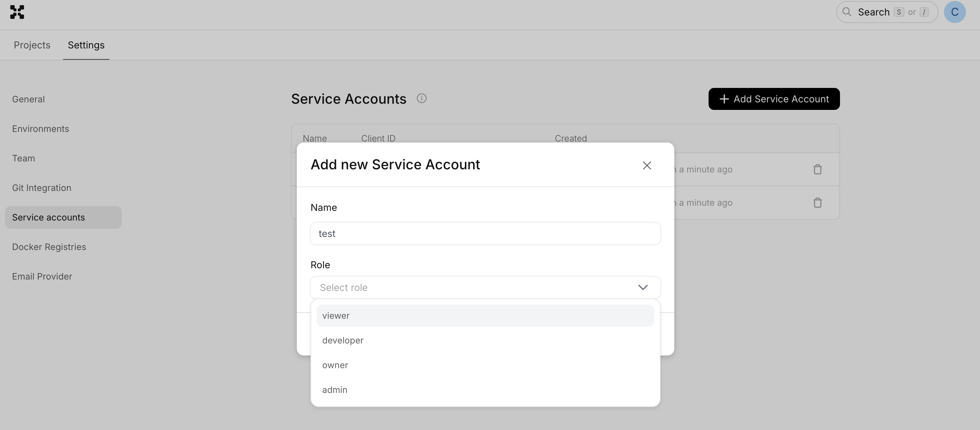Switch to the Settings tab
The height and width of the screenshot is (430, 980).
pyautogui.click(x=86, y=45)
